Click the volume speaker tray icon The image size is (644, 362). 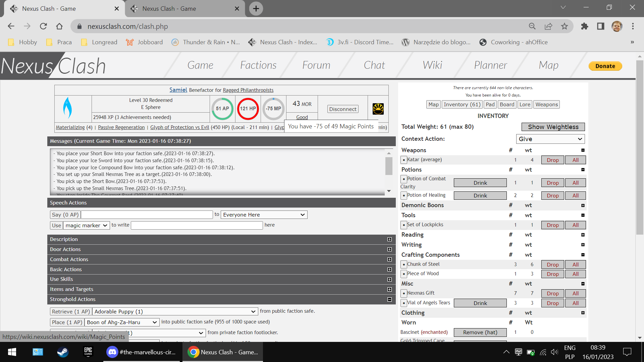(554, 352)
